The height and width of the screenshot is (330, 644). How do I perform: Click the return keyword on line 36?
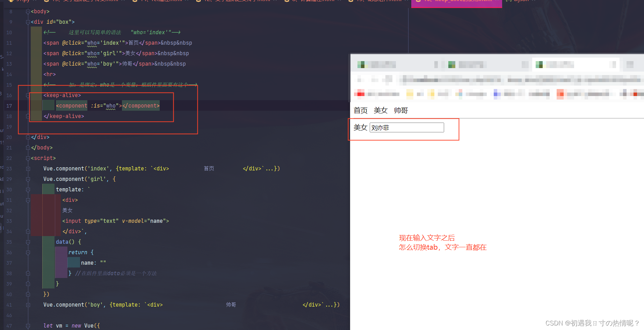click(78, 252)
